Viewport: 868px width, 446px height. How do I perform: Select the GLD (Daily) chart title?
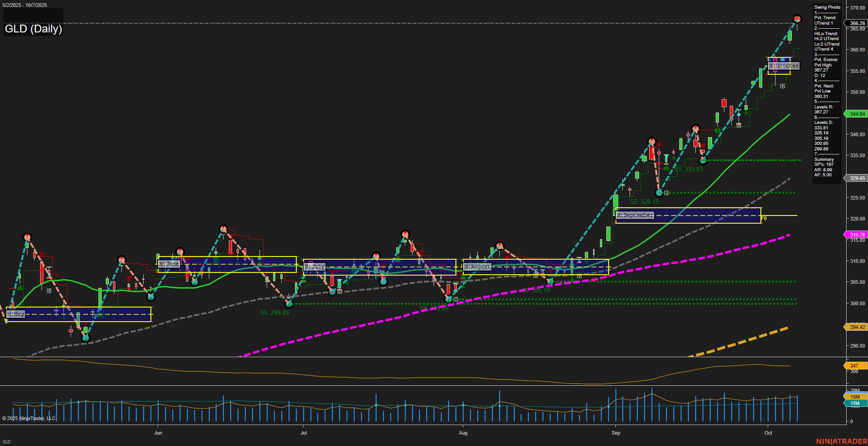[x=33, y=29]
